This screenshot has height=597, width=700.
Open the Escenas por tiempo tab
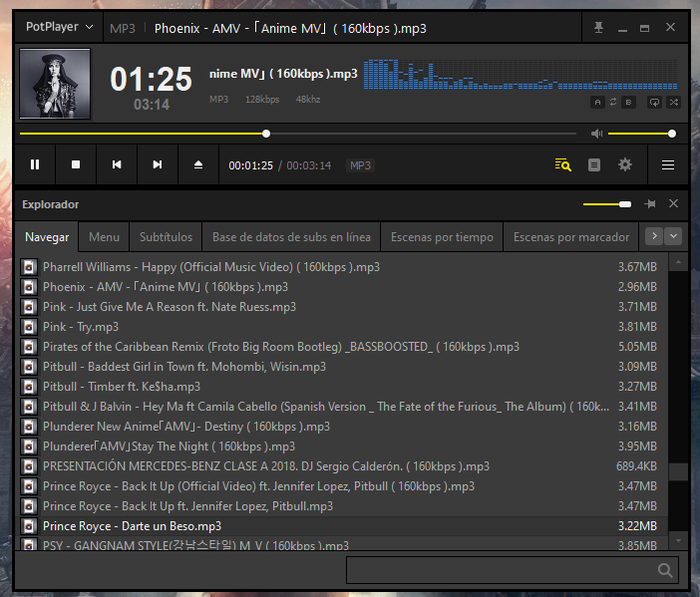pyautogui.click(x=442, y=237)
